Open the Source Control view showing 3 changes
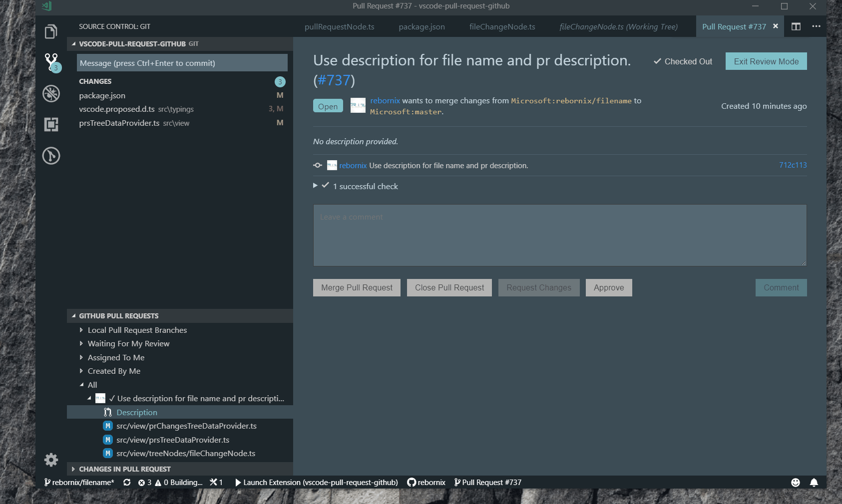The image size is (842, 504). click(x=50, y=62)
